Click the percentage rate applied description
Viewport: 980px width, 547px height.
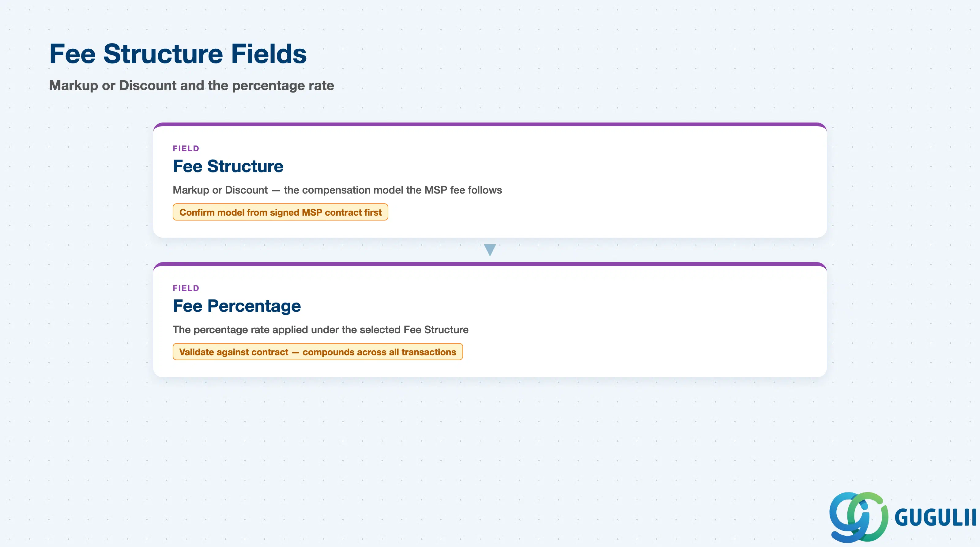pyautogui.click(x=320, y=330)
